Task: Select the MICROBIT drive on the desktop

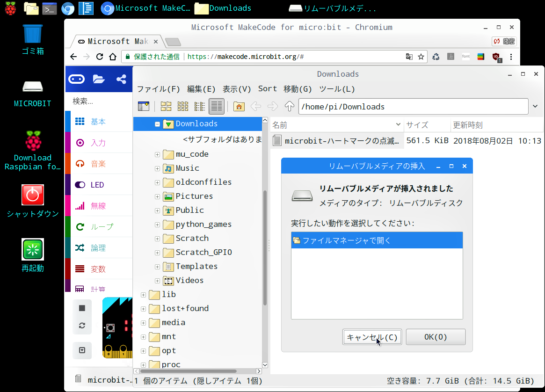Action: (x=33, y=94)
